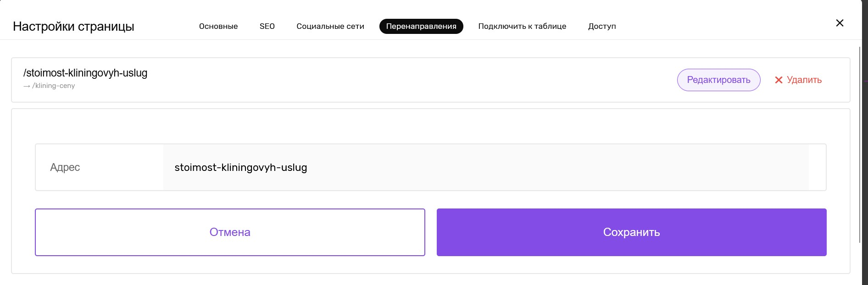Click the Удалить text link
868x285 pixels.
coord(804,80)
